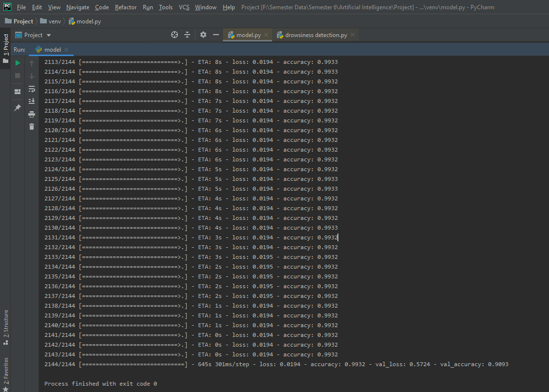Image resolution: width=549 pixels, height=392 pixels.
Task: Open the Help menu
Action: point(229,7)
